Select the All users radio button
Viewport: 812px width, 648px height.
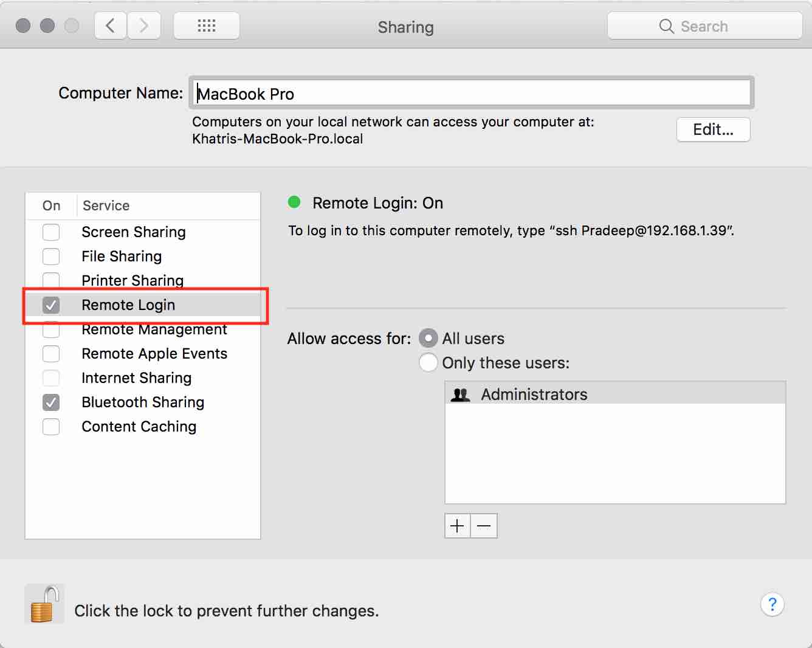(428, 338)
